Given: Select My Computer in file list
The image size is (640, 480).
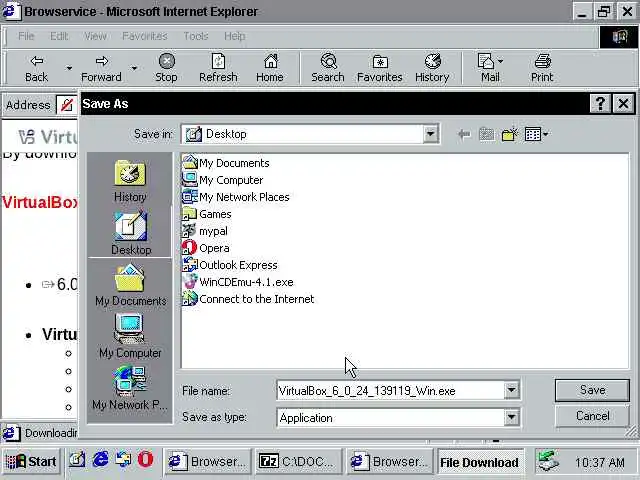Looking at the screenshot, I should click(x=223, y=180).
